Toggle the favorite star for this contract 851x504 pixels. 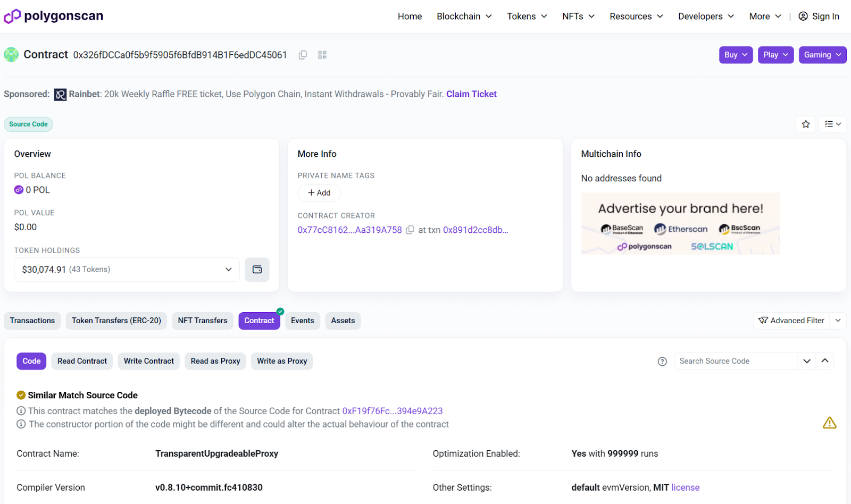coord(806,124)
